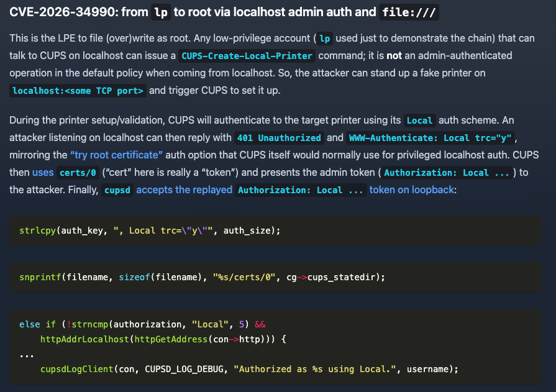Click the inline code "401 Unauthorized"
556x392 pixels.
(279, 138)
